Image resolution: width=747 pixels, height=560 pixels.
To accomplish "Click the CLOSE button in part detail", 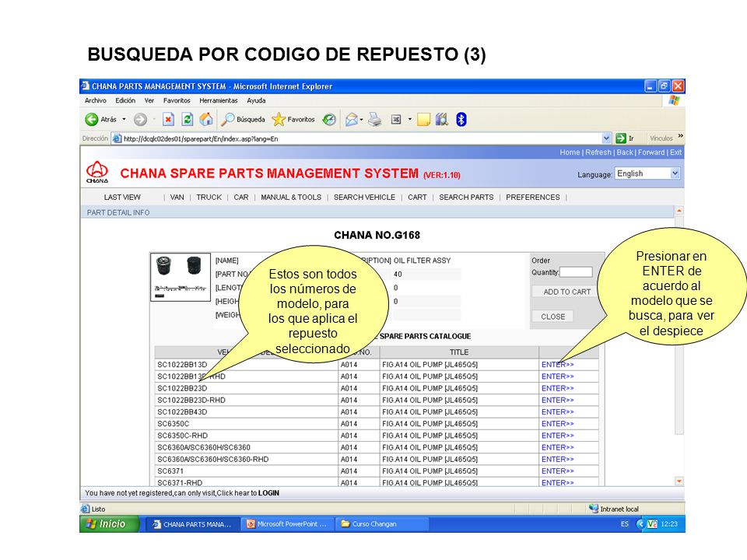I will (552, 317).
